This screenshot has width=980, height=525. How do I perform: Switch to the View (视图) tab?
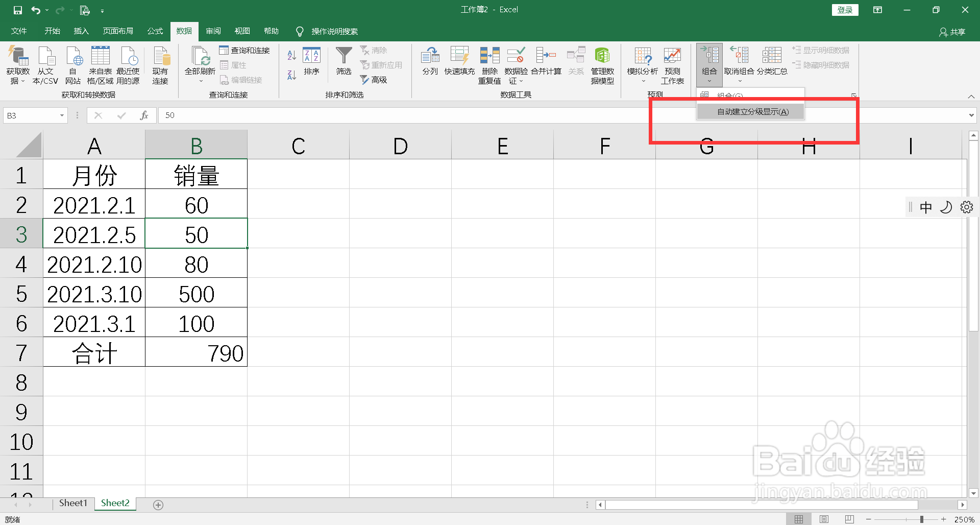[242, 31]
